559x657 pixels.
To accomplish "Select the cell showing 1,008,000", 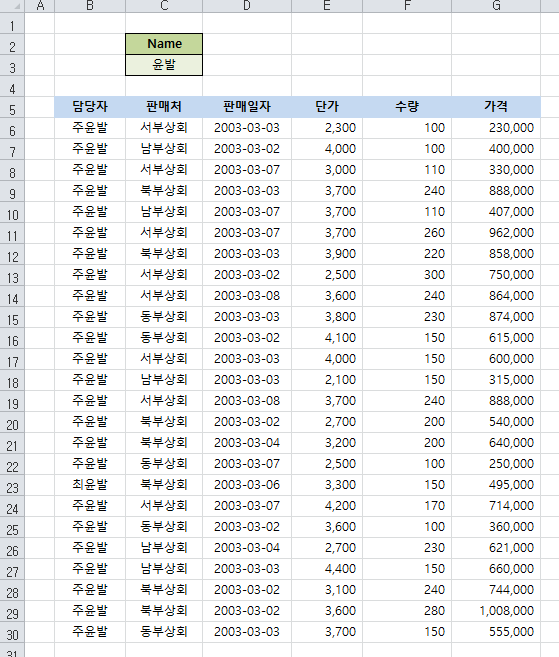I will tap(496, 611).
